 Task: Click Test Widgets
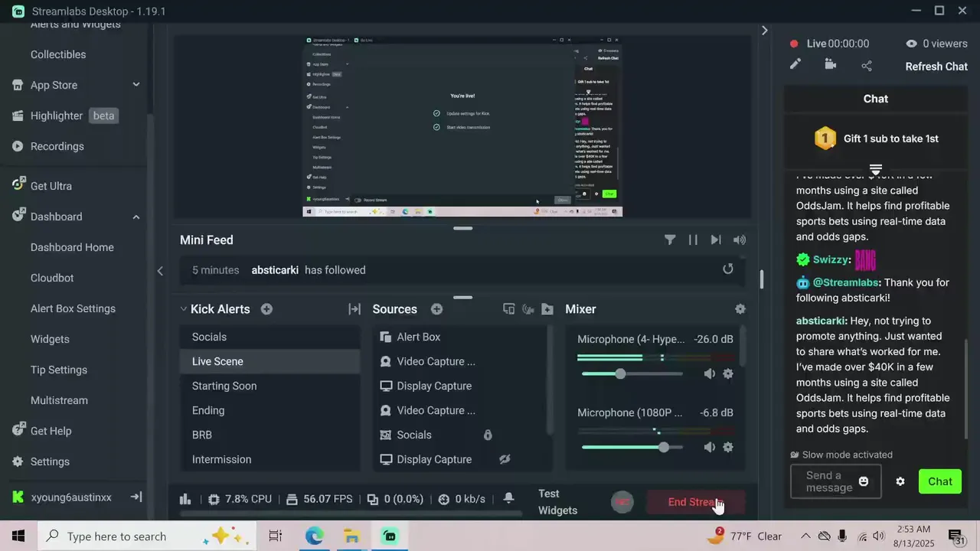point(557,502)
